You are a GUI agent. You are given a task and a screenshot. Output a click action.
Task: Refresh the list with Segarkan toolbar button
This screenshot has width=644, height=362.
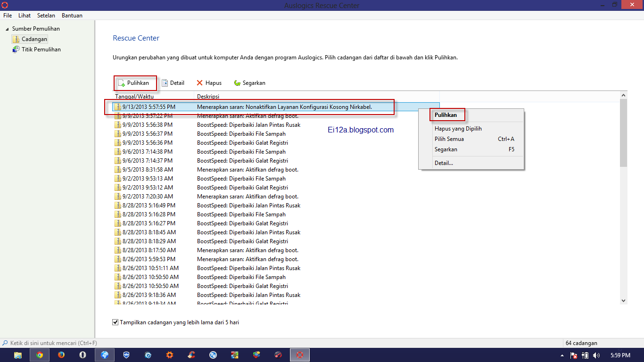click(249, 83)
